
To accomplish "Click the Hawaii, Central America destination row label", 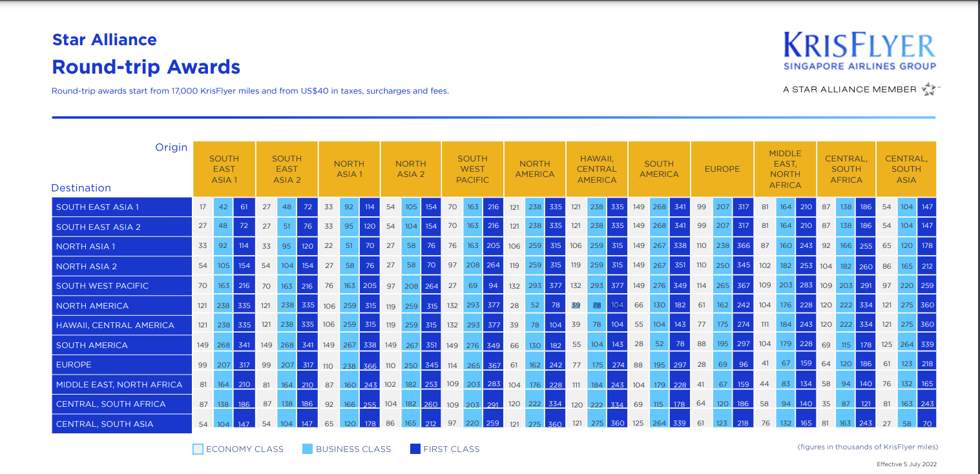I will tap(115, 325).
